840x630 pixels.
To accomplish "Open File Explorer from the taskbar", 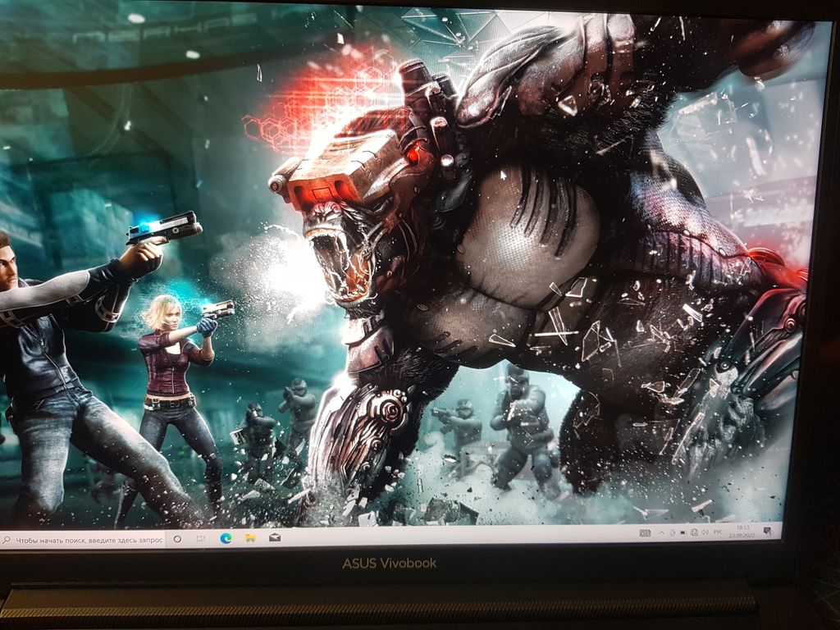I will coord(250,538).
